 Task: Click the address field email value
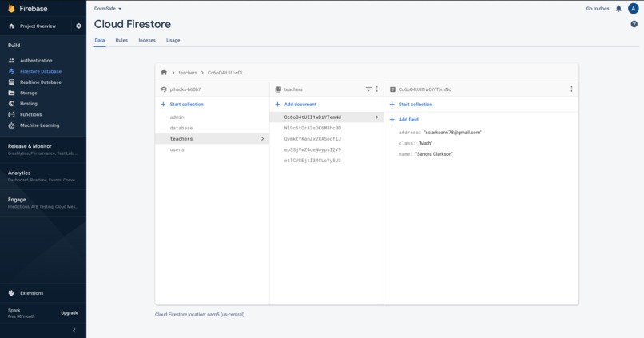[452, 133]
